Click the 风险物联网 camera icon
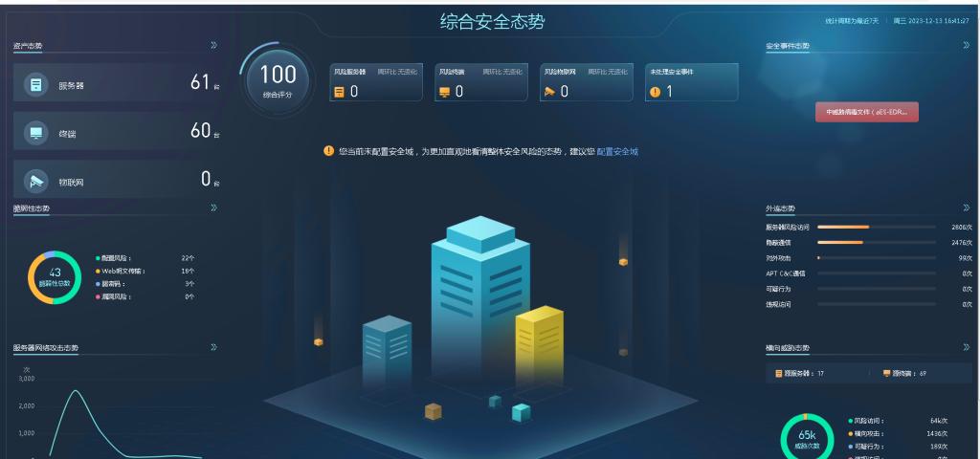980x459 pixels. (x=549, y=92)
